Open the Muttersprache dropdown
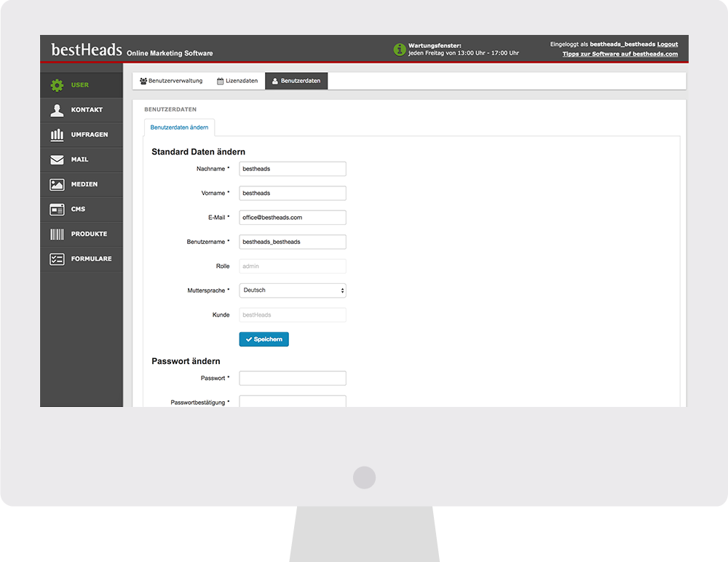The height and width of the screenshot is (562, 728). (x=293, y=290)
